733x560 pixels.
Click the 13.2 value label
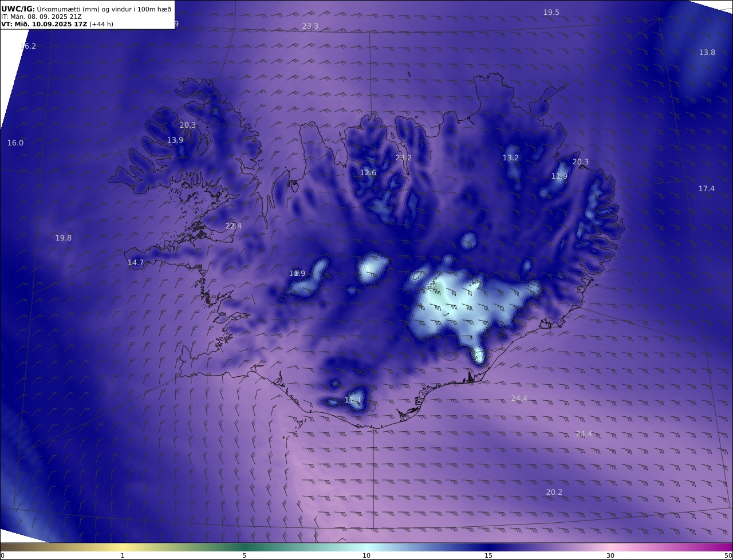coord(511,158)
